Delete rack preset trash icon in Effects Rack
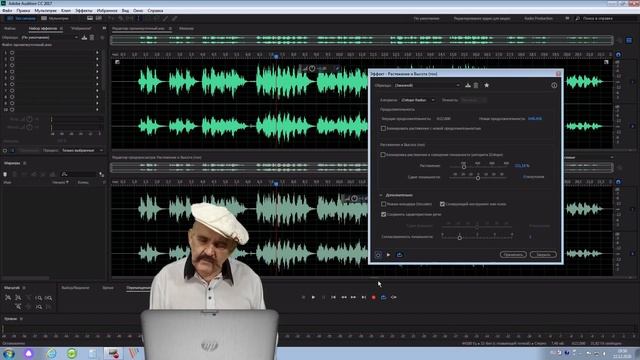This screenshot has width=640, height=360. [92, 38]
